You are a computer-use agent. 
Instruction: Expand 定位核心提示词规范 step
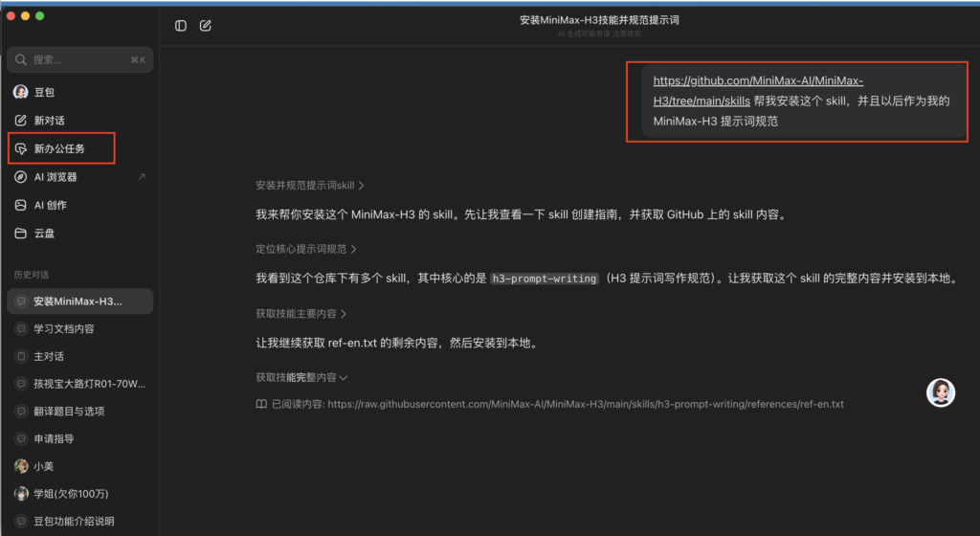305,249
